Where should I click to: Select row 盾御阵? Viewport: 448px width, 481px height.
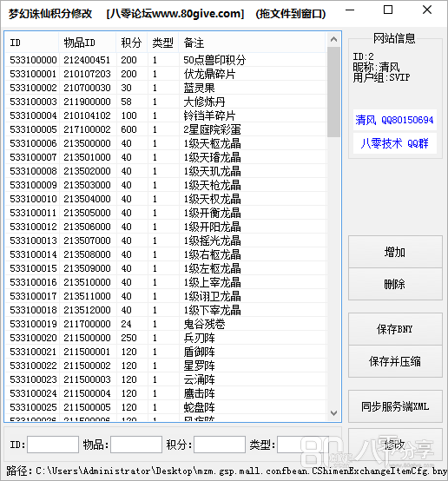click(166, 352)
